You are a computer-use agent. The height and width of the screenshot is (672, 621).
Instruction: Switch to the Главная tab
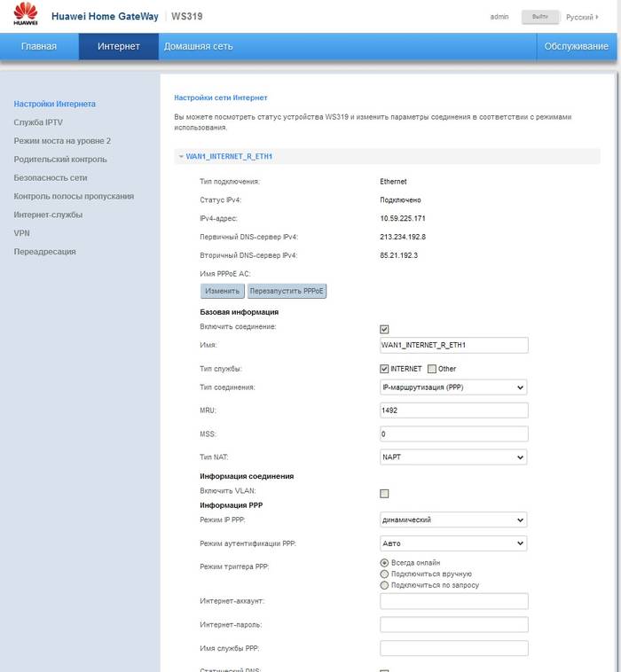[39, 46]
